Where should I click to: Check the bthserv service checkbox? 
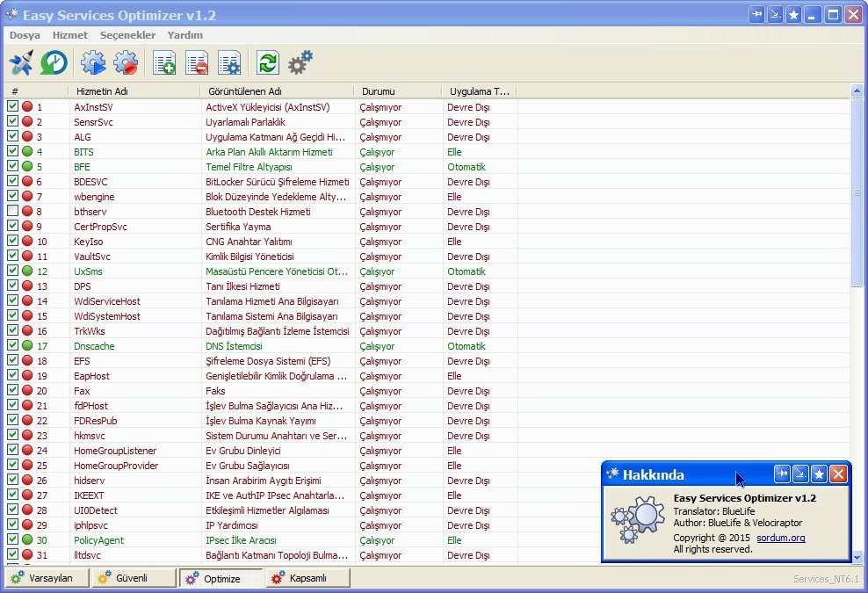[x=12, y=210]
